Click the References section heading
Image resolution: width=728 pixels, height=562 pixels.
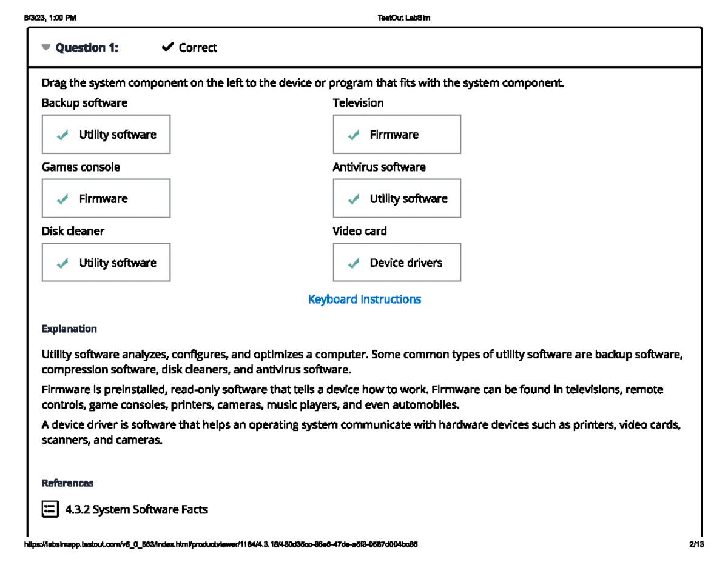(x=67, y=483)
